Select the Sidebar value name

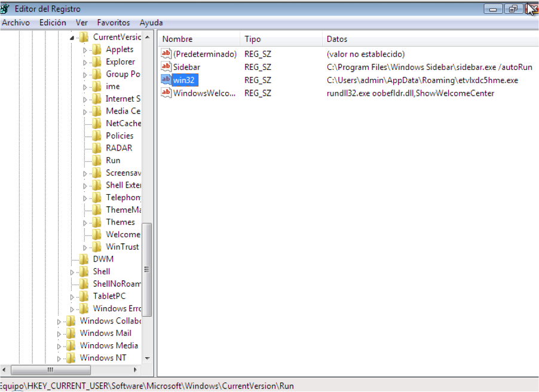pyautogui.click(x=186, y=67)
